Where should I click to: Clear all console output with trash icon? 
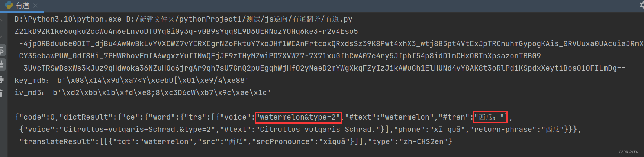click(2, 93)
